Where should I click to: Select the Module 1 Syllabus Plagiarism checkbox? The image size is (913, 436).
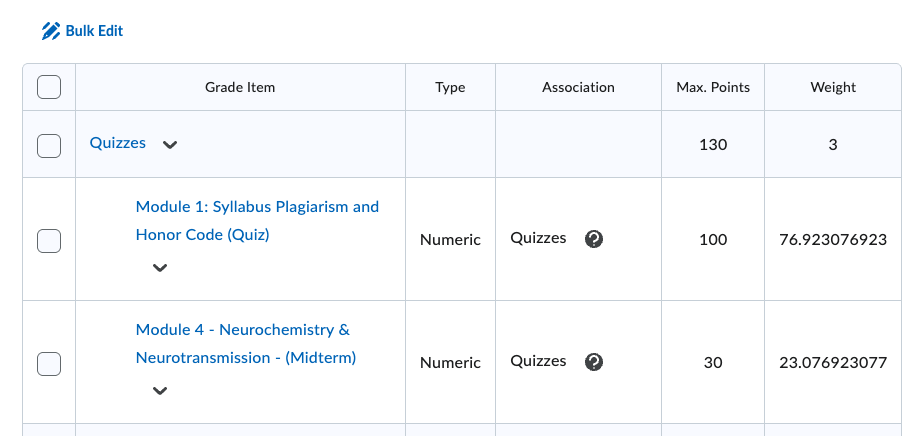[49, 240]
